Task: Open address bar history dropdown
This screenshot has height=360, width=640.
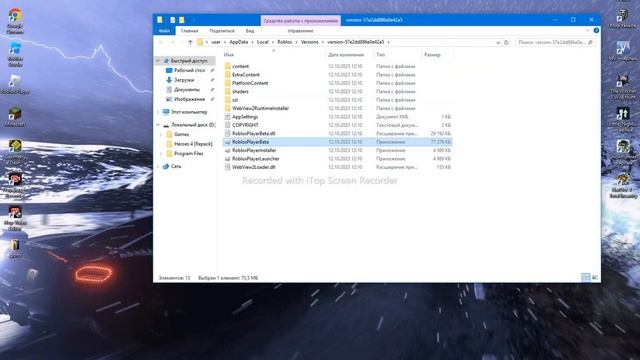Action: 498,42
